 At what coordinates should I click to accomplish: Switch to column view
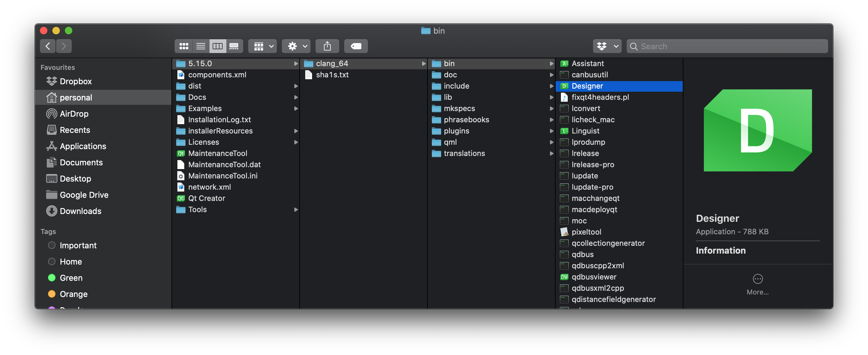(x=218, y=46)
